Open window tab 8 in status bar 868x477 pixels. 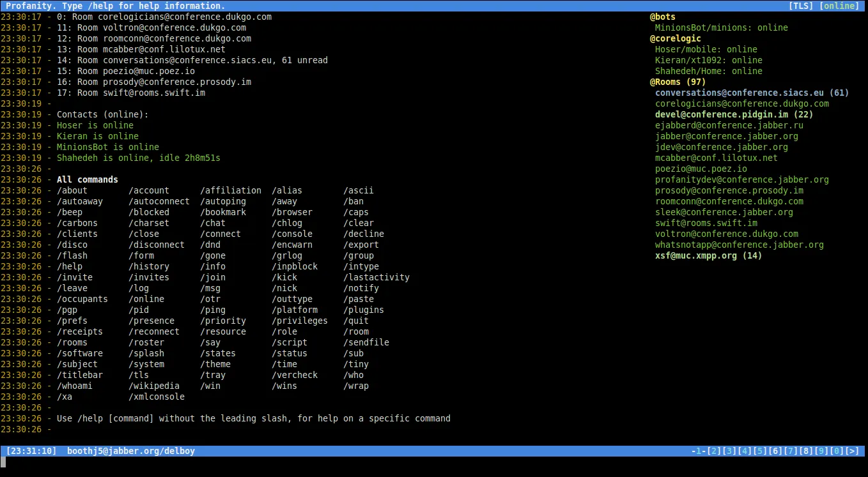(806, 451)
